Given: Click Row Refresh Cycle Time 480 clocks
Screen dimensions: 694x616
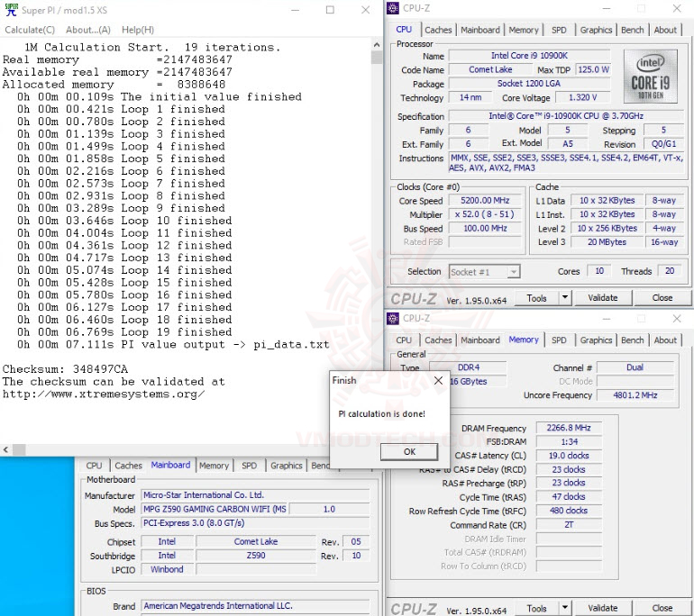Looking at the screenshot, I should tap(569, 511).
